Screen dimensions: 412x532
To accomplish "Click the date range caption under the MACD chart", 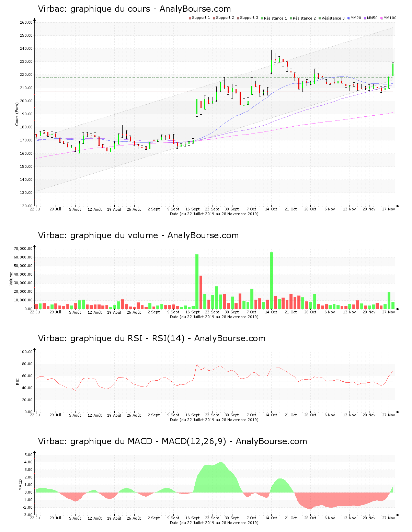I will [x=214, y=523].
